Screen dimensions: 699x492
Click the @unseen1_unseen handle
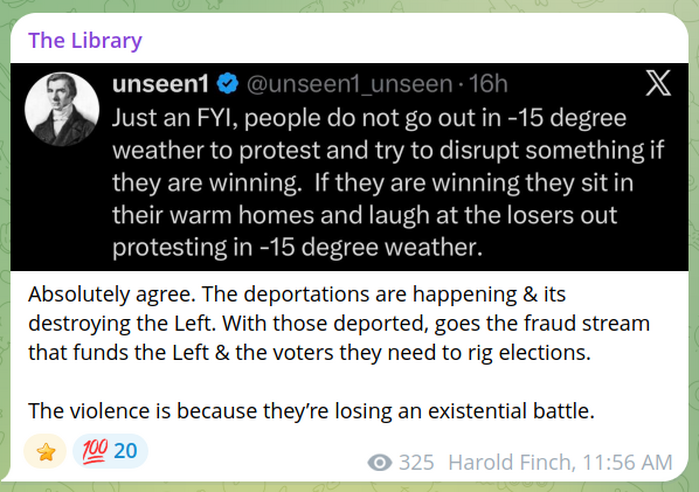pos(349,84)
